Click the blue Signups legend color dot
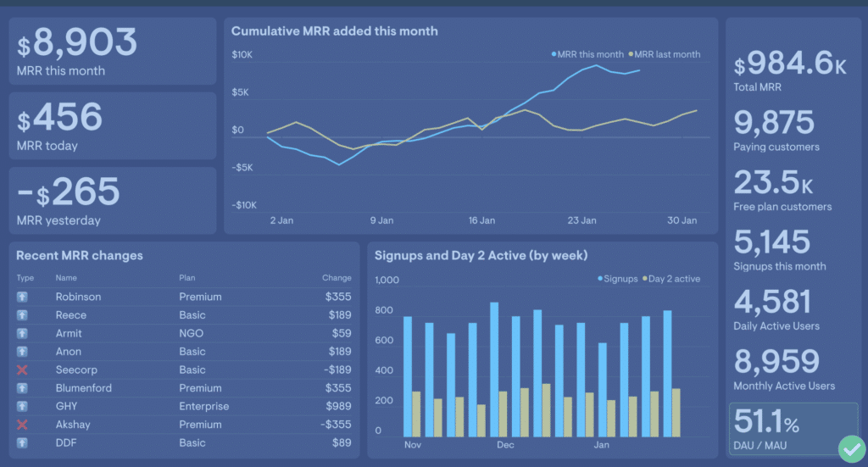868x467 pixels. [x=601, y=279]
